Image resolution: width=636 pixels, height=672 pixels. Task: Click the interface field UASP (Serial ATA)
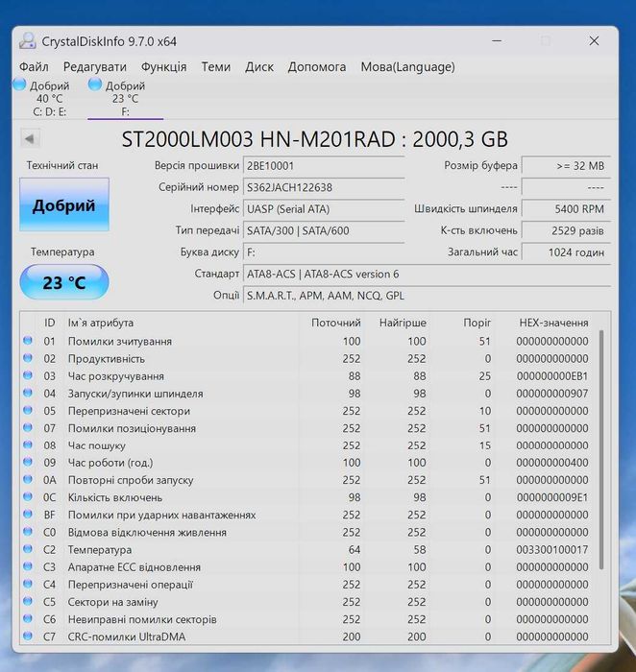coord(324,209)
